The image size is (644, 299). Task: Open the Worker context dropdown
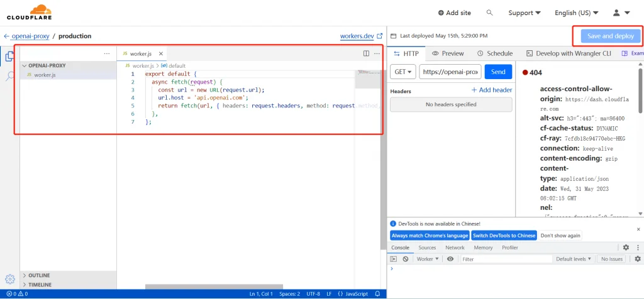(428, 259)
